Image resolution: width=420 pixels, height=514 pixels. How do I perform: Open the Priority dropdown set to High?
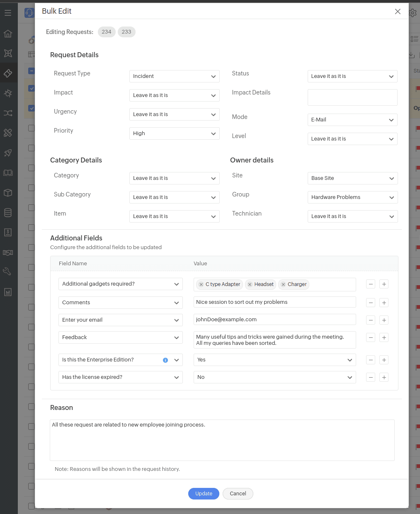(174, 133)
